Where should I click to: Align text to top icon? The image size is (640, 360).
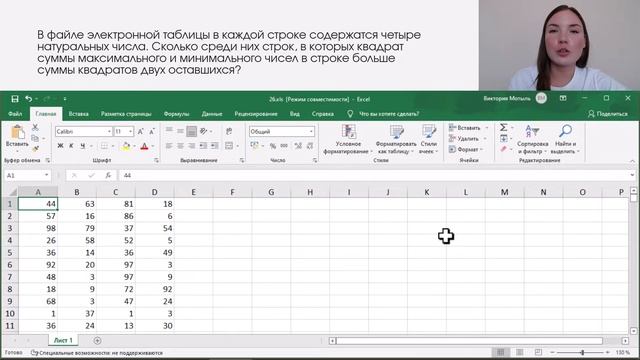click(169, 131)
